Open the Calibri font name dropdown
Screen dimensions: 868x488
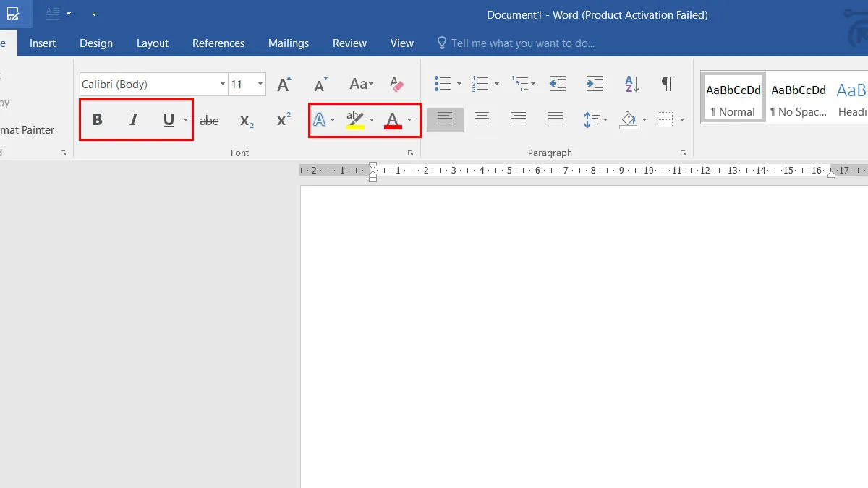222,85
